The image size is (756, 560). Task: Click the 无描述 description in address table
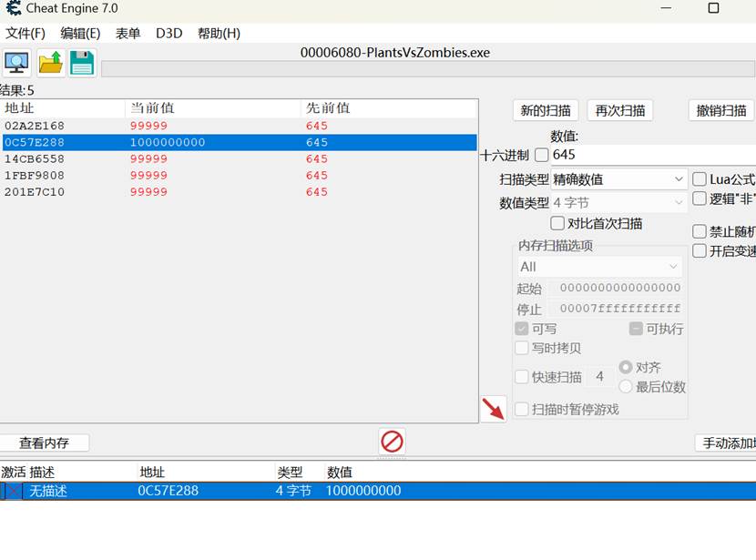click(48, 491)
